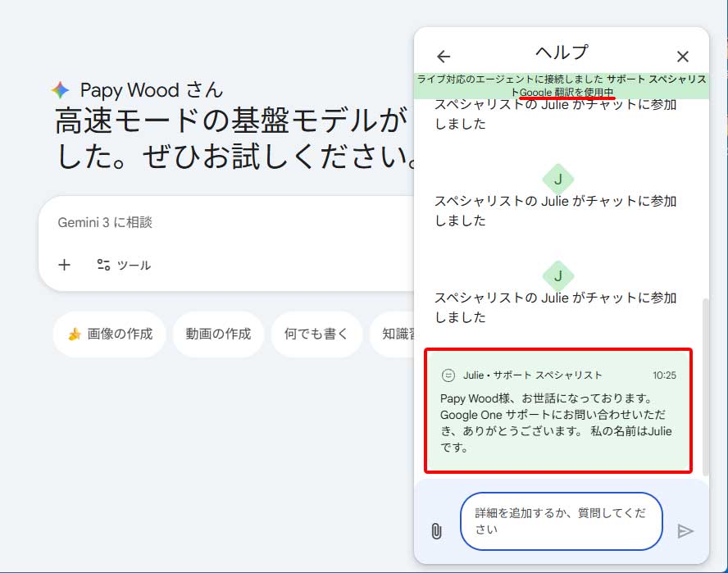Click the plus icon in the Gemini prompt box
728x573 pixels.
pos(65,265)
